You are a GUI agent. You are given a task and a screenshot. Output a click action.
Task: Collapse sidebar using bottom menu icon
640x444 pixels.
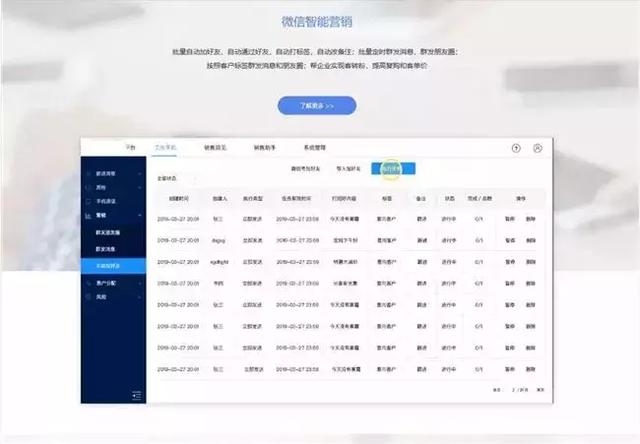(x=136, y=394)
